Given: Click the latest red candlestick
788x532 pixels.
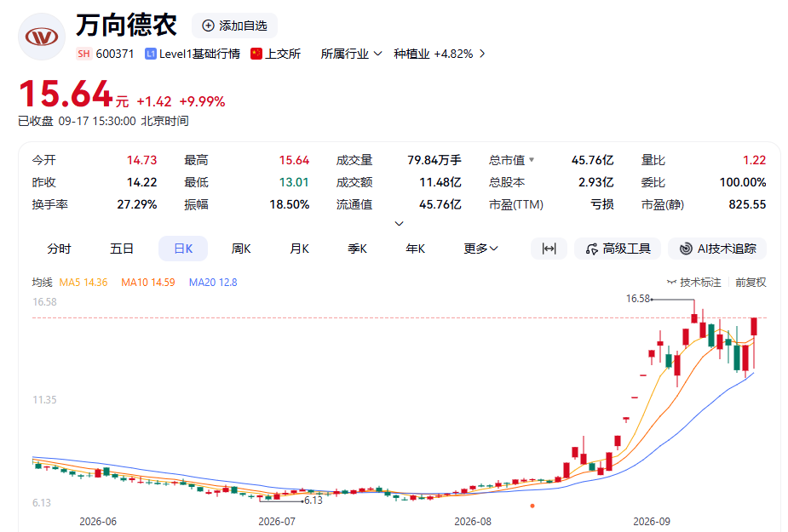Looking at the screenshot, I should pyautogui.click(x=754, y=326).
